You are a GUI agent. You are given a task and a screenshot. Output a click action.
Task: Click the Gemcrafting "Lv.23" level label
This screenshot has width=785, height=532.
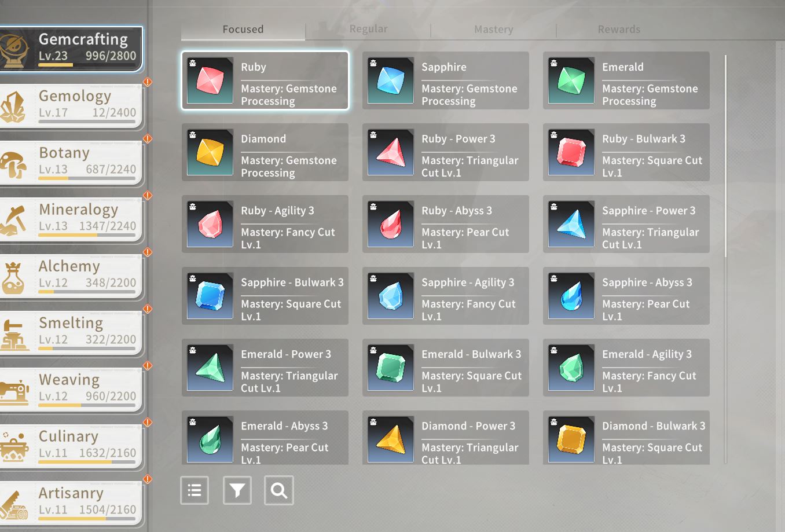tap(53, 56)
